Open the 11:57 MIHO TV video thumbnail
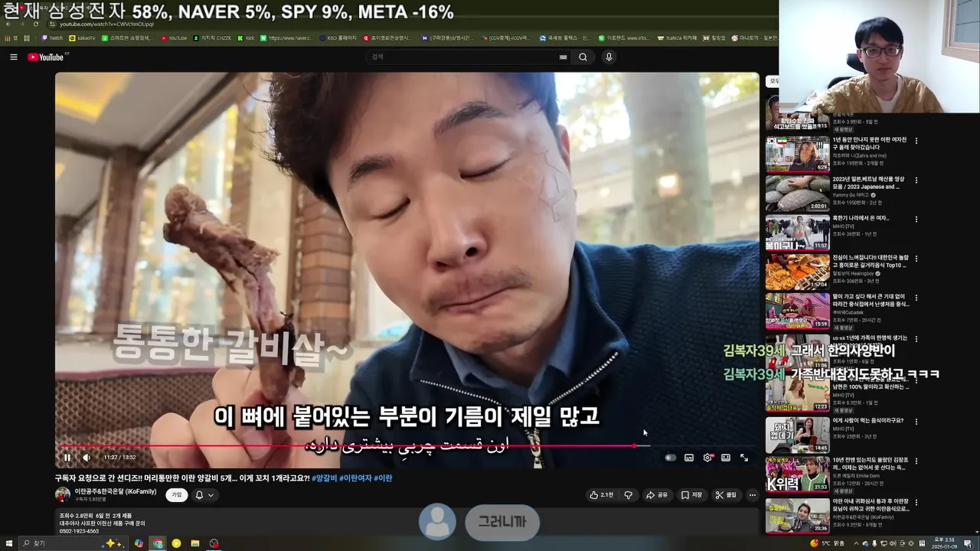Screen dimensions: 980x551 click(x=797, y=233)
